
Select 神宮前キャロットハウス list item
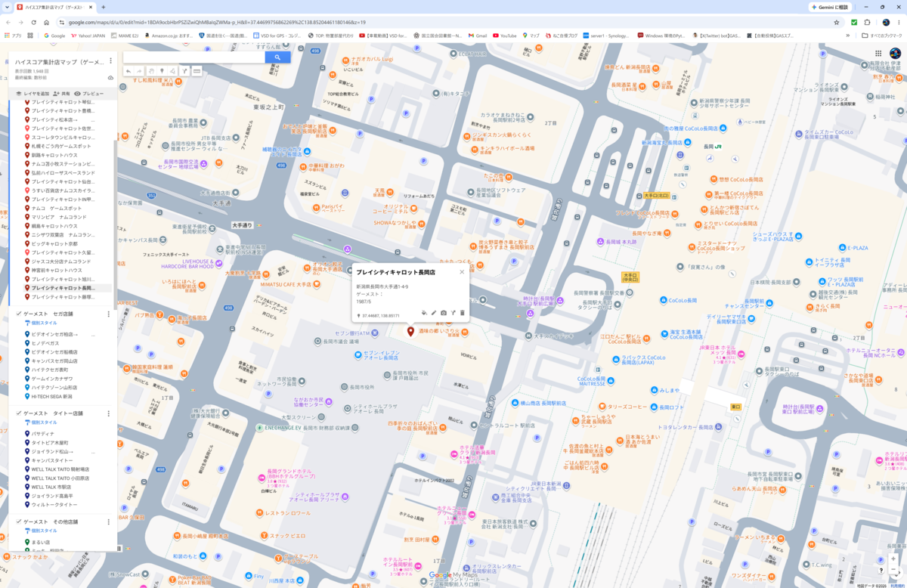[57, 270]
